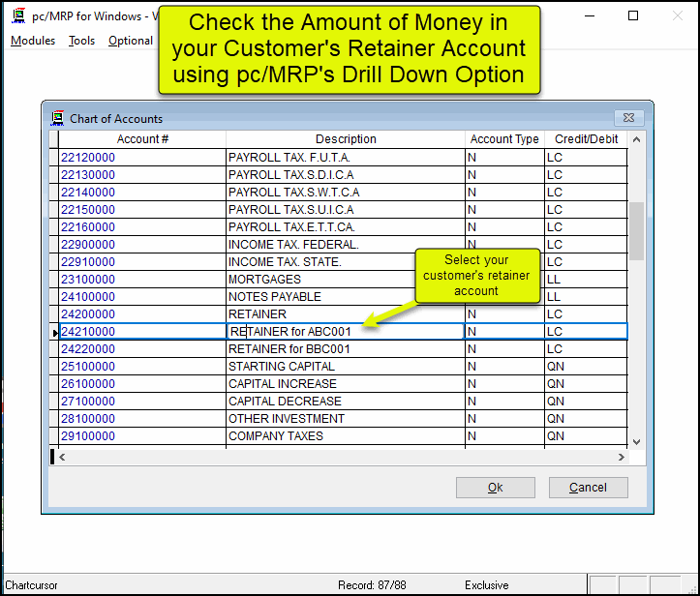Click the Description column header
The width and height of the screenshot is (700, 596).
tap(346, 139)
